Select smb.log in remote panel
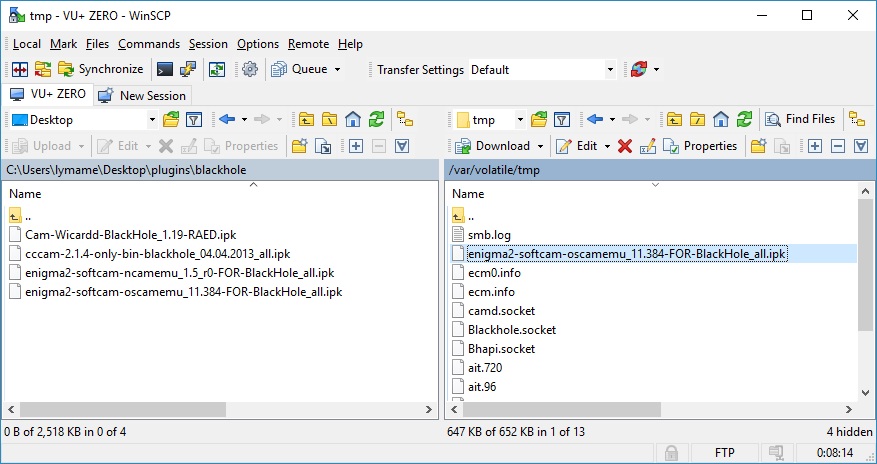The width and height of the screenshot is (877, 464). point(482,235)
